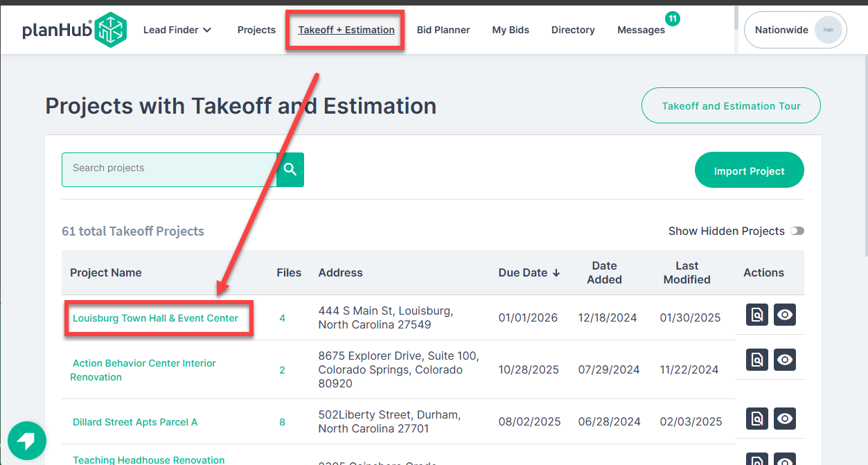Screen dimensions: 868x465
Task: Open the chat paper-plane icon bottom left
Action: pyautogui.click(x=26, y=441)
